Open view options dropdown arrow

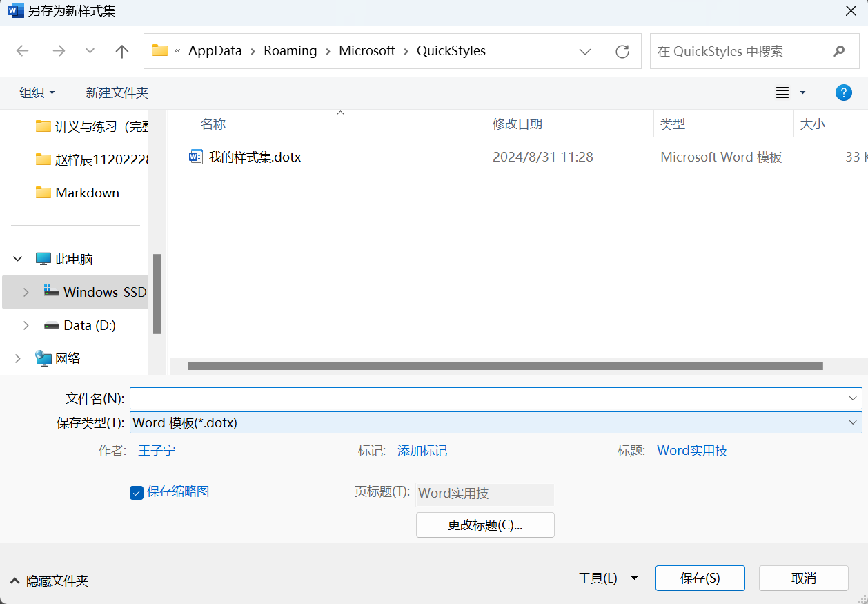pyautogui.click(x=802, y=92)
